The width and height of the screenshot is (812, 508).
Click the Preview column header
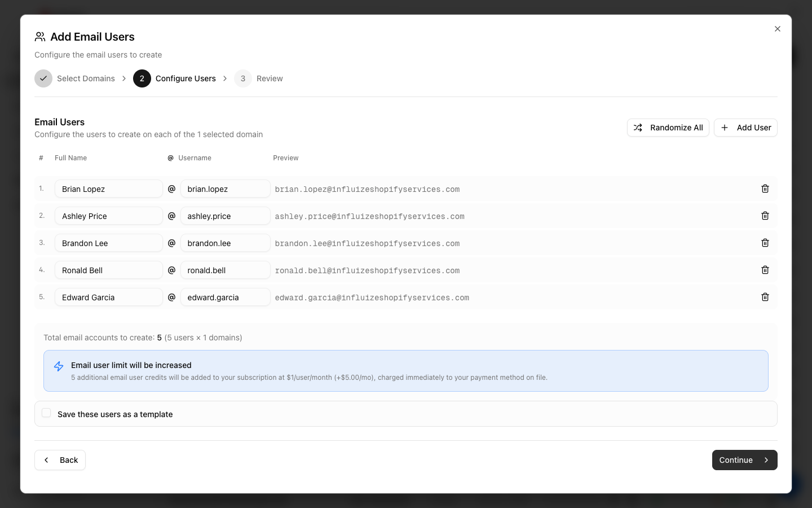tap(286, 158)
